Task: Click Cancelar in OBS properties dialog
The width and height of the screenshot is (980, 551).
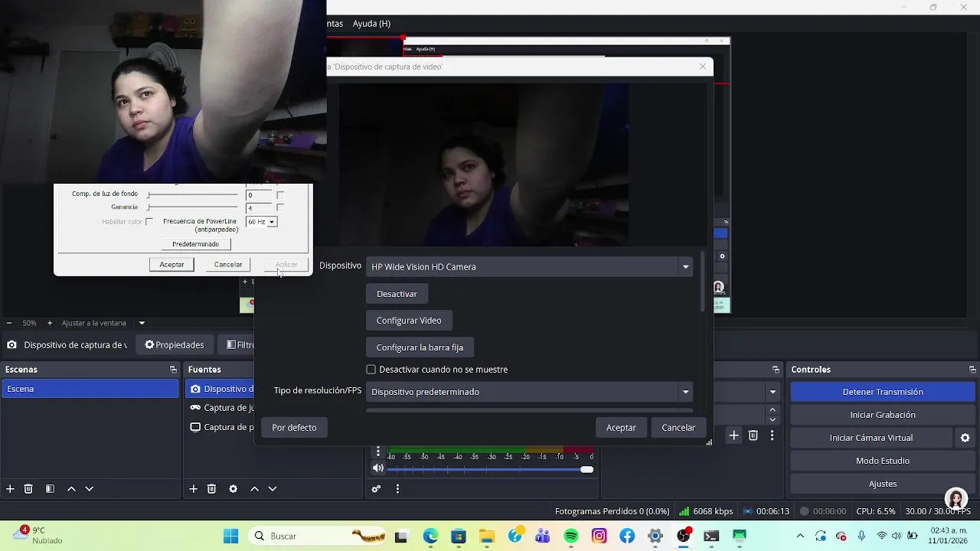Action: [x=678, y=428]
